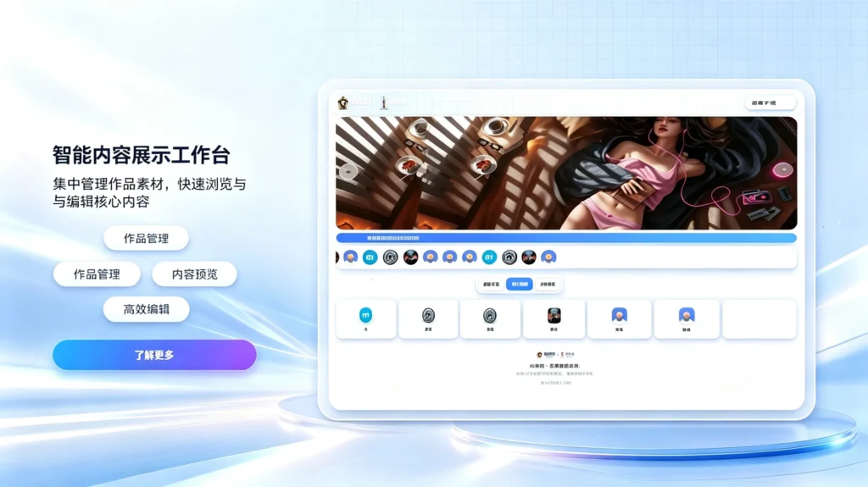Click the bold footer title line

(x=554, y=366)
